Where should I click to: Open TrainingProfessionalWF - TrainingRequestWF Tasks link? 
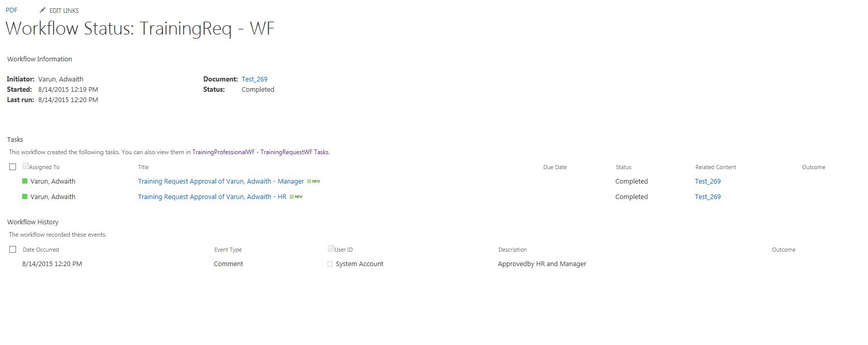[260, 152]
